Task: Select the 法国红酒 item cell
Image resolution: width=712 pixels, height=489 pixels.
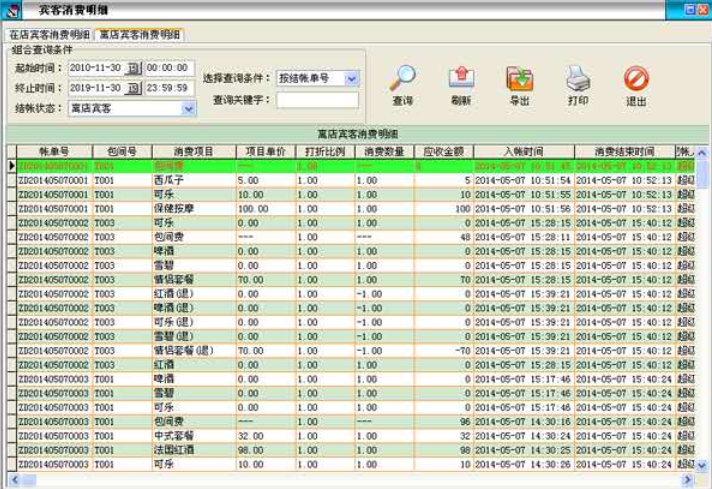Action: point(194,450)
